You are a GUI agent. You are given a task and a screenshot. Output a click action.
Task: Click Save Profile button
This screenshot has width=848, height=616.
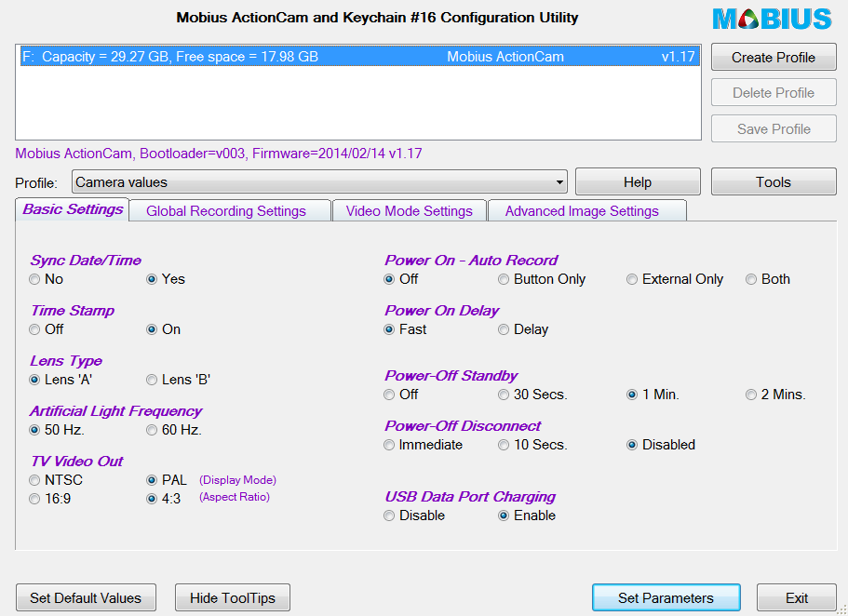774,128
